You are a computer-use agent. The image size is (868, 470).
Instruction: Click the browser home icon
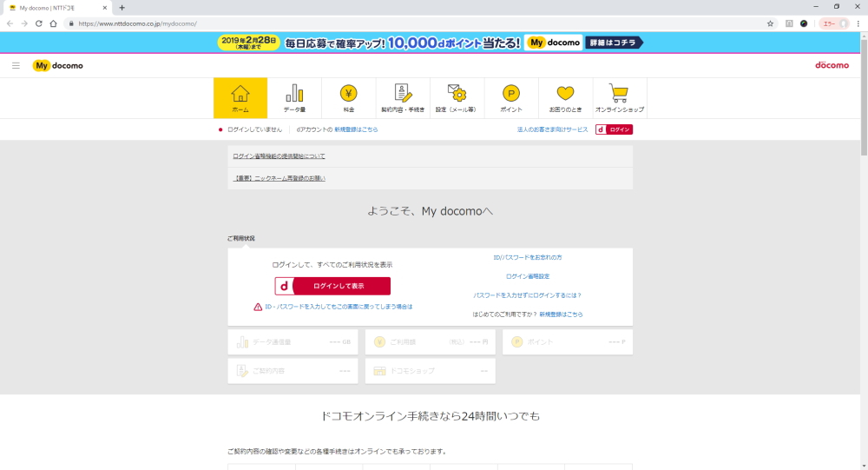coord(53,23)
